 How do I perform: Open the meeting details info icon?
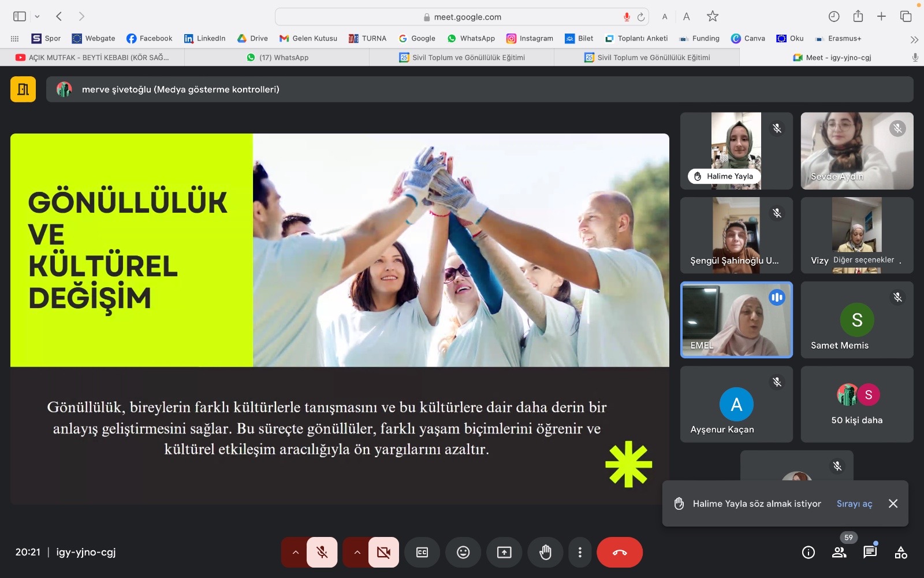coord(808,553)
